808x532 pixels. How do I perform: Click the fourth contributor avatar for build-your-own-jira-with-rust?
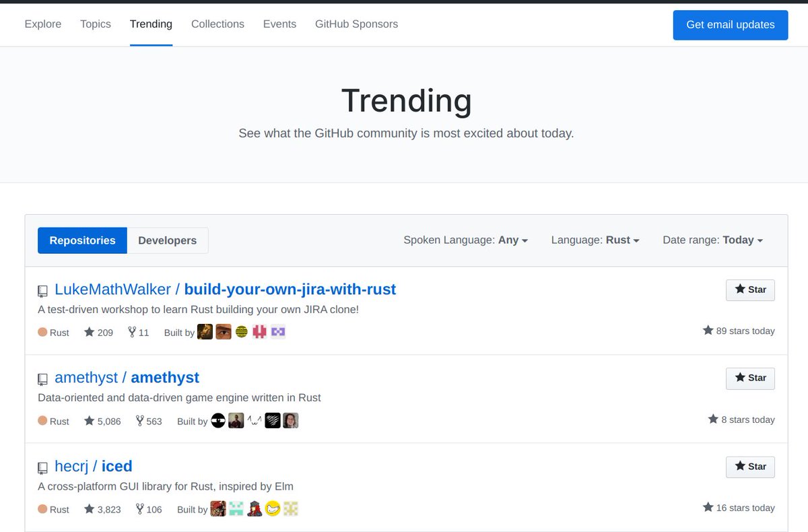click(x=260, y=331)
